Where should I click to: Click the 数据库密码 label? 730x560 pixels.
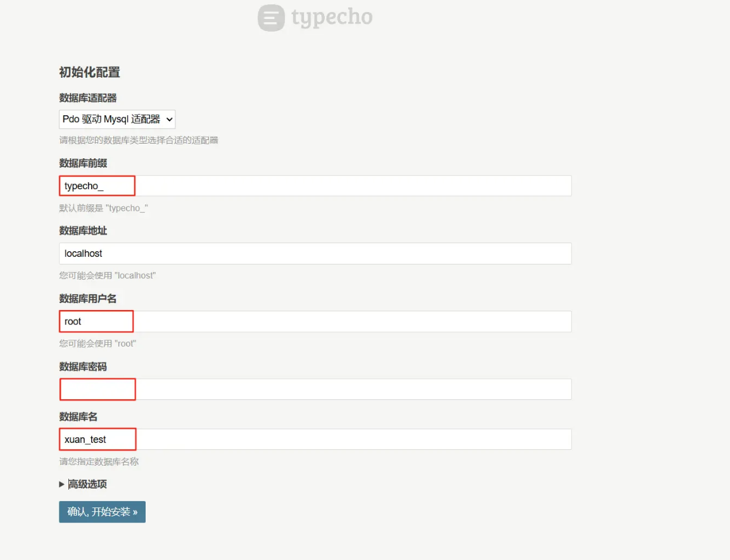click(83, 366)
